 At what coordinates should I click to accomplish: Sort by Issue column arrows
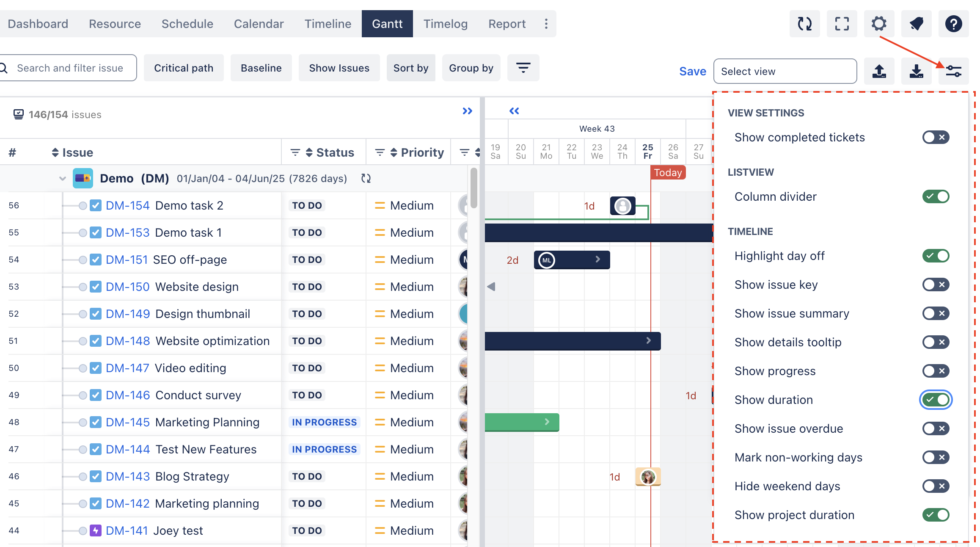pyautogui.click(x=55, y=152)
